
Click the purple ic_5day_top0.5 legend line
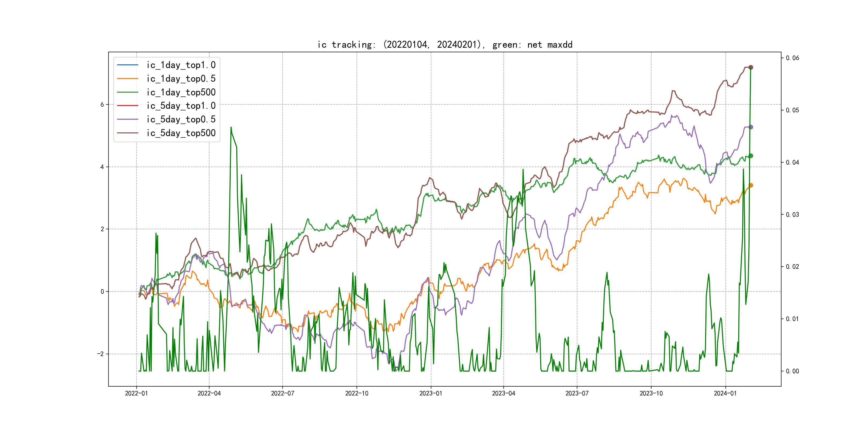(127, 119)
